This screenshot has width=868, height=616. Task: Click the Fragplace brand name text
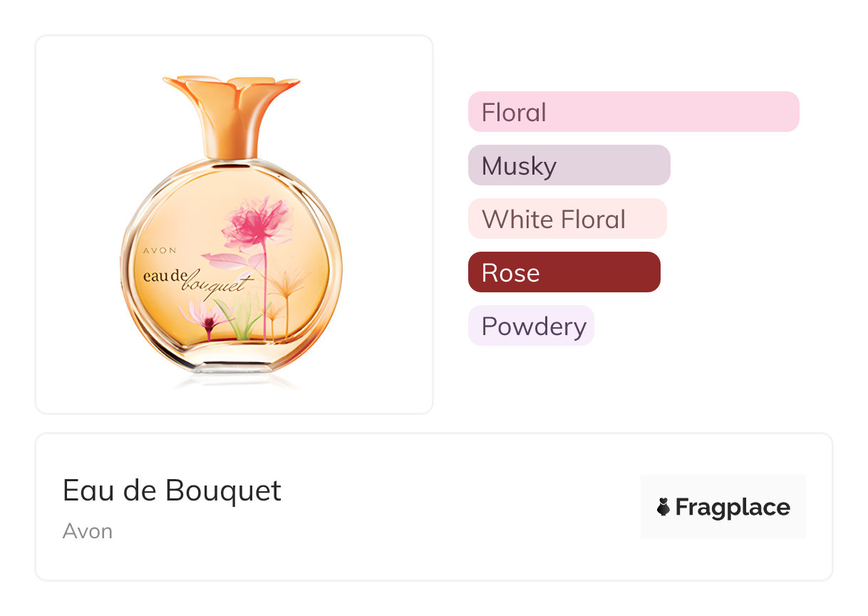coord(732,507)
